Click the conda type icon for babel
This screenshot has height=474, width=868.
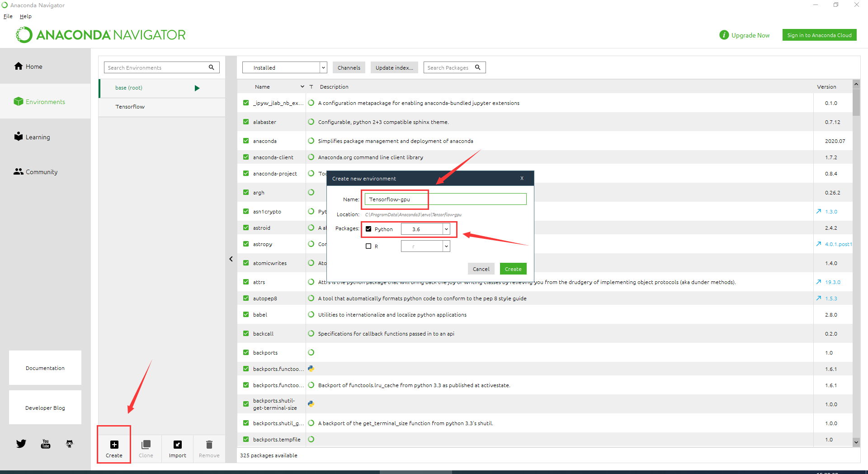311,314
